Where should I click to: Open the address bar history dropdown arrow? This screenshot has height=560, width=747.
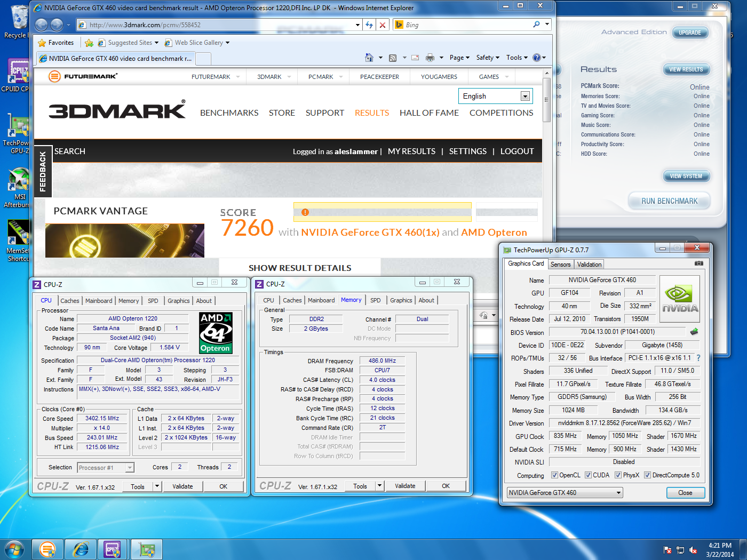point(357,25)
